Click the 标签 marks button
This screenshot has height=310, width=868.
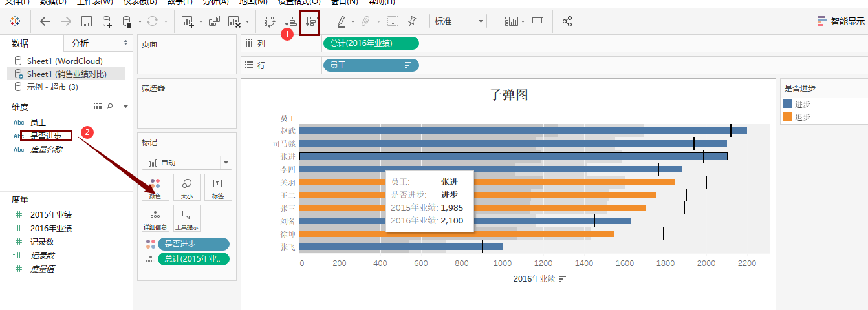(218, 187)
